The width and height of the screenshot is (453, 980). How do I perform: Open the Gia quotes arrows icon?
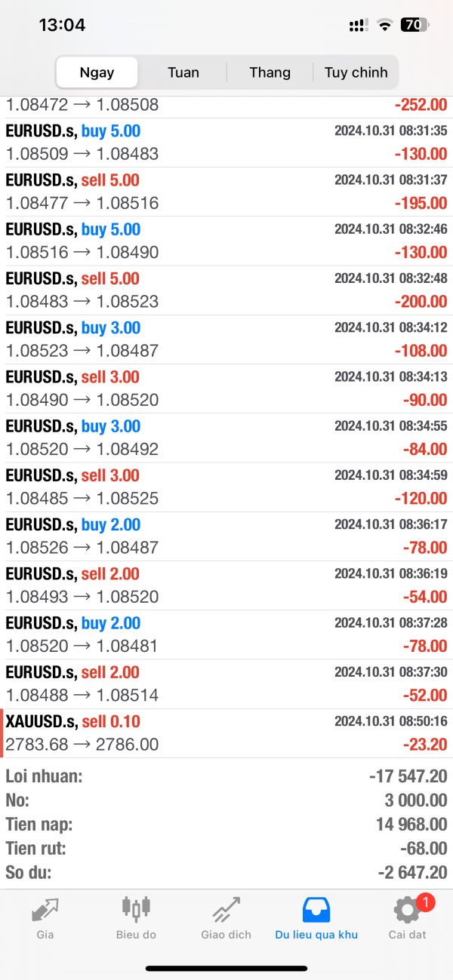tap(45, 910)
